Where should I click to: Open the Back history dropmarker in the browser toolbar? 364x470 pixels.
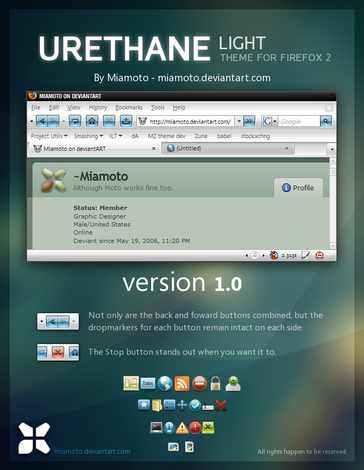point(32,121)
